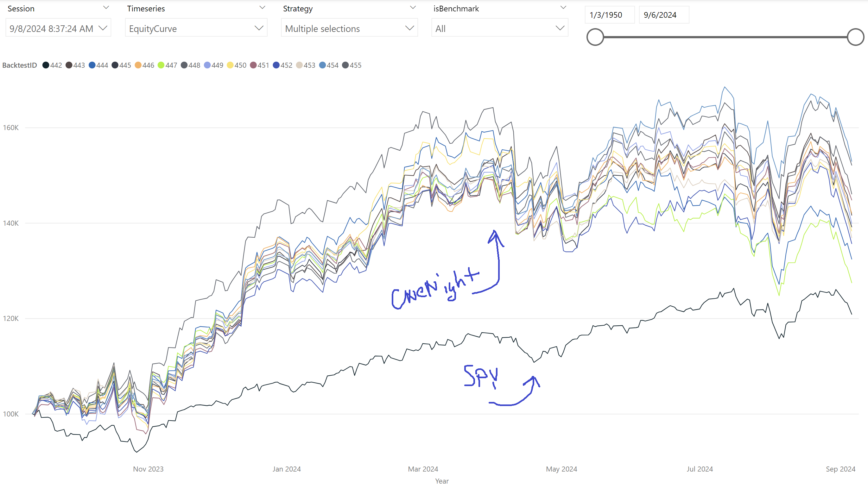Viewport: 868px width, 488px height.
Task: Click the Year axis title
Action: coord(441,481)
